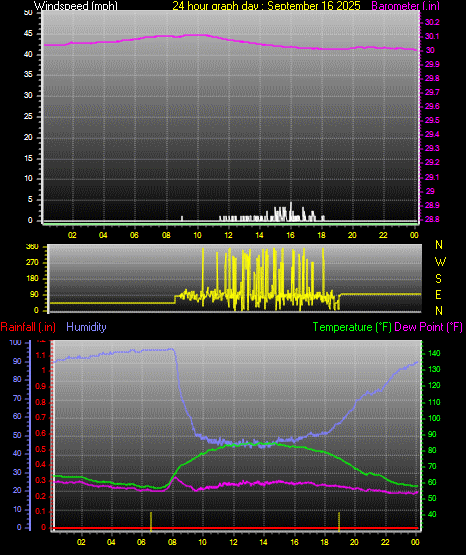
Task: Click the Barometer (.in) axis title
Action: pos(405,6)
